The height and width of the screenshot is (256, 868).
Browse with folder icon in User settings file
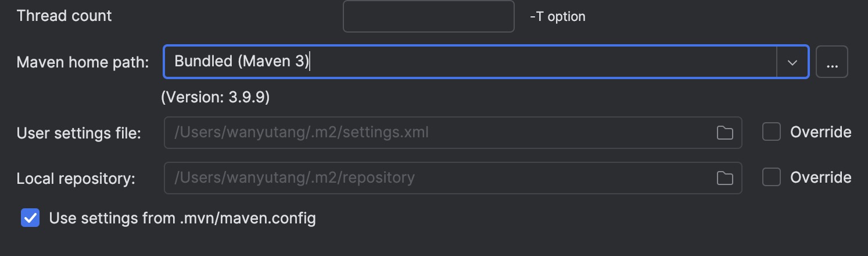[724, 133]
